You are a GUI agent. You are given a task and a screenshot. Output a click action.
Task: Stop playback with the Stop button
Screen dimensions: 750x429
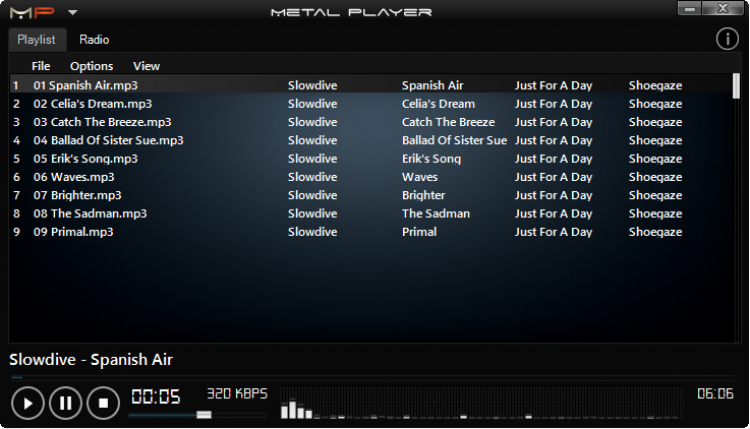(x=103, y=403)
